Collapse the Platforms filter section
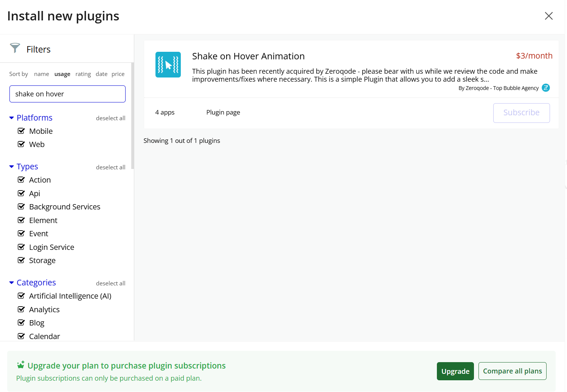Viewport: 567px width, 392px height. (x=12, y=118)
